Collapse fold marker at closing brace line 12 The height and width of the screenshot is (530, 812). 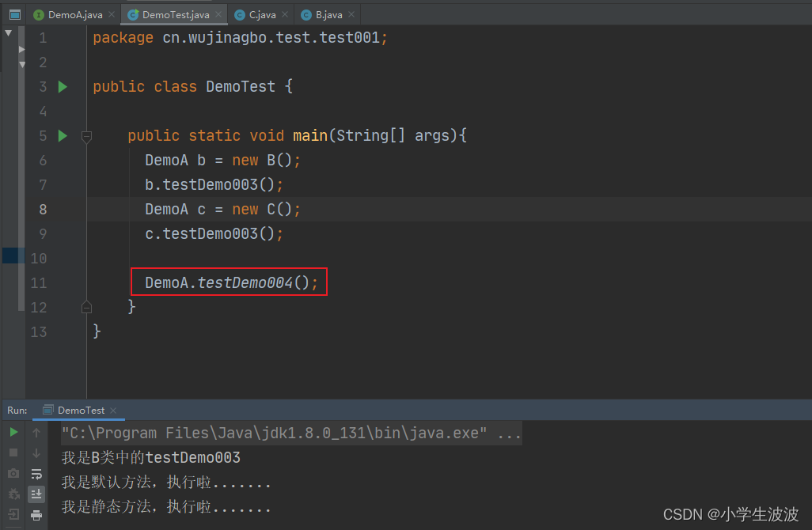tap(86, 308)
